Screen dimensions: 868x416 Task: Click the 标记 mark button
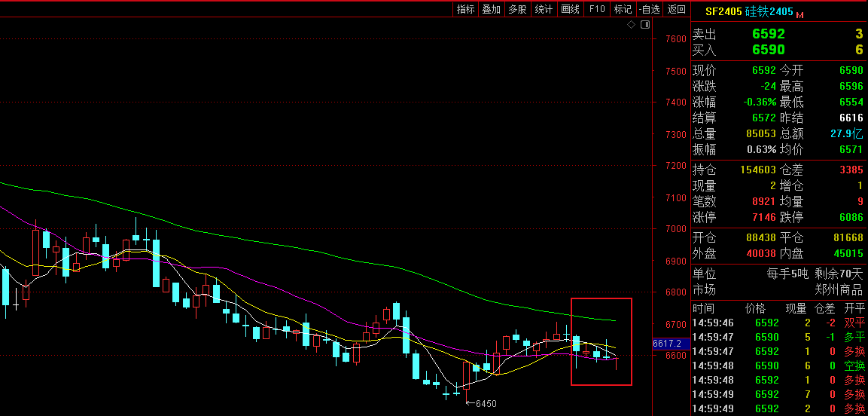pos(623,9)
